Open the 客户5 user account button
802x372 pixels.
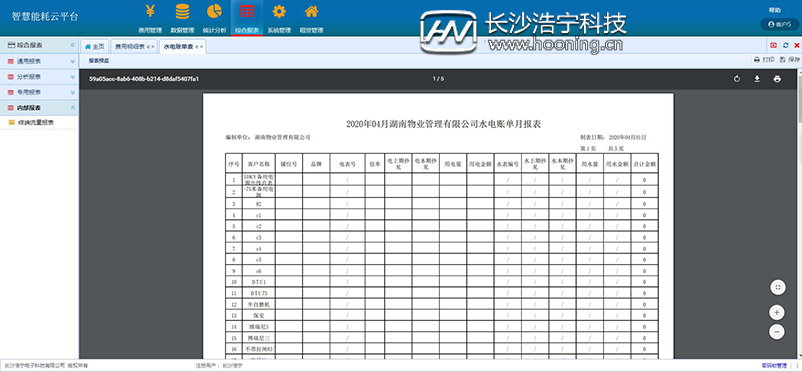[x=779, y=24]
